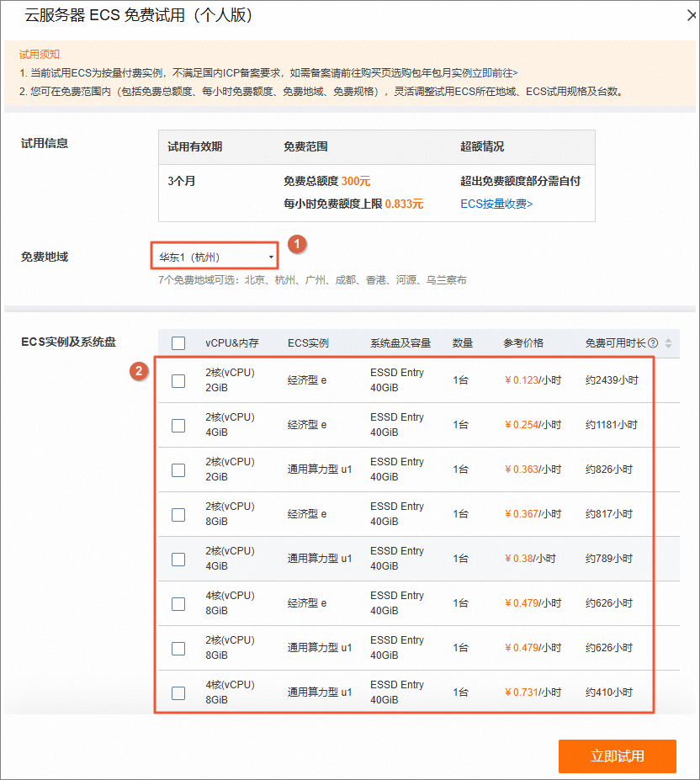This screenshot has height=780, width=700.
Task: Click the vCPU&内存 column header
Action: (232, 342)
